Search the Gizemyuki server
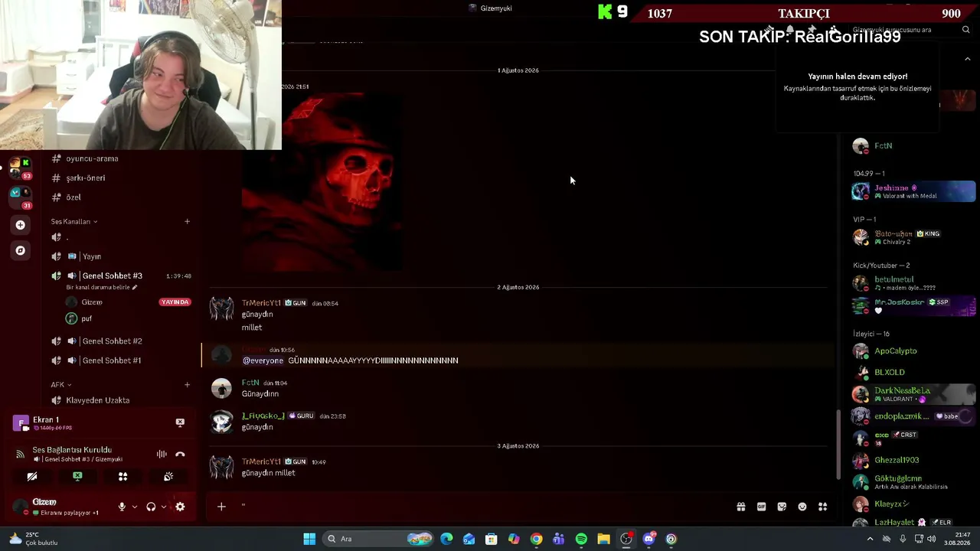 click(x=911, y=30)
